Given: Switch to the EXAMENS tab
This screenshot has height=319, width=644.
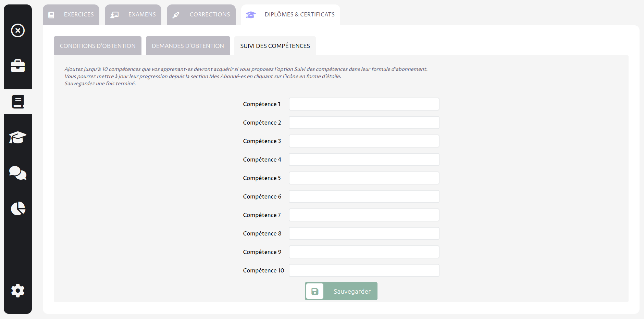Looking at the screenshot, I should coord(133,15).
